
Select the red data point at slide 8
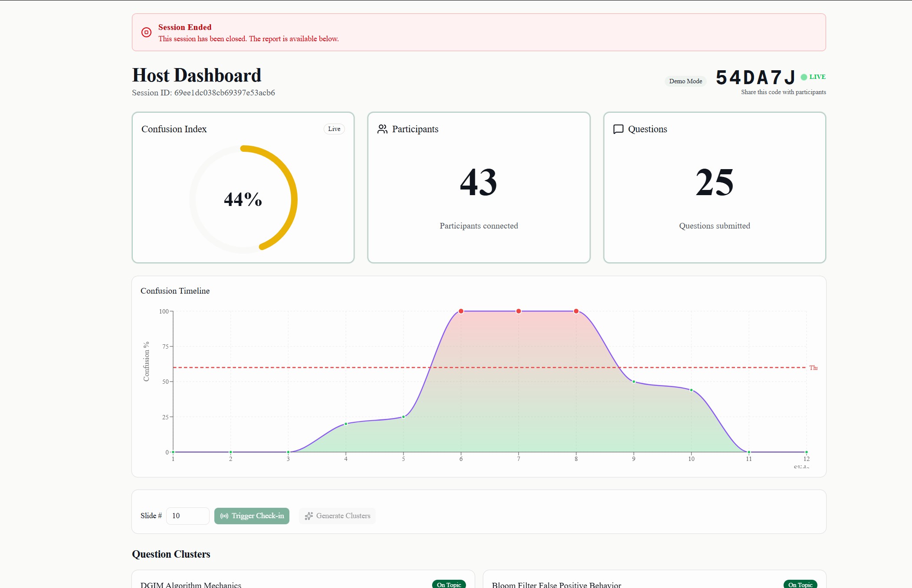576,311
